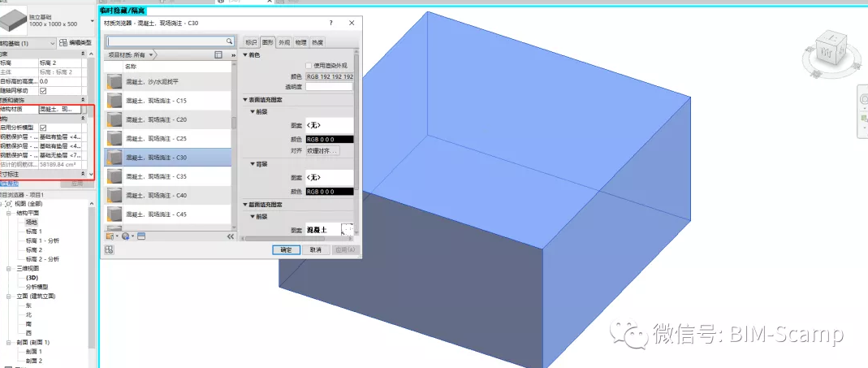The width and height of the screenshot is (868, 368).
Task: Collapse the 截面填充图案 section
Action: click(245, 205)
